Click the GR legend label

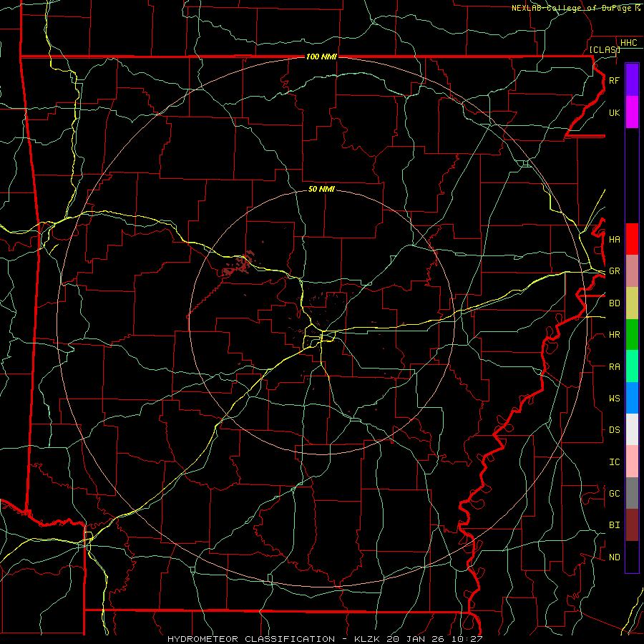click(614, 271)
